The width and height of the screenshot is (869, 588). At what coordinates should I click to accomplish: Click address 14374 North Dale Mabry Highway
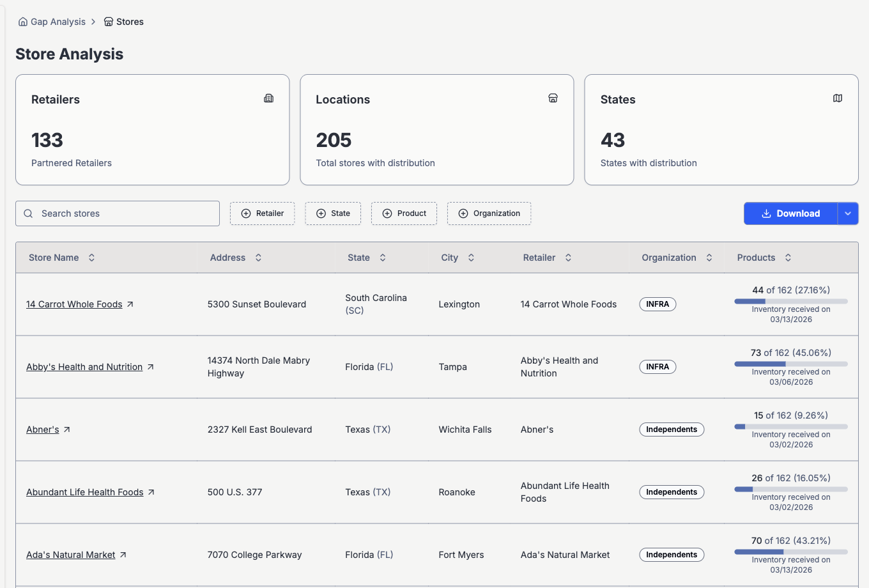(x=259, y=367)
